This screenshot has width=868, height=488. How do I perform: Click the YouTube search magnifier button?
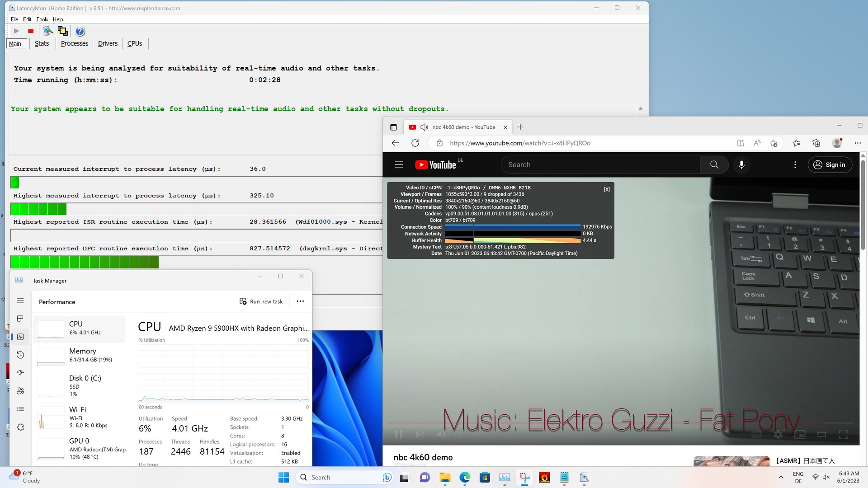(x=714, y=165)
